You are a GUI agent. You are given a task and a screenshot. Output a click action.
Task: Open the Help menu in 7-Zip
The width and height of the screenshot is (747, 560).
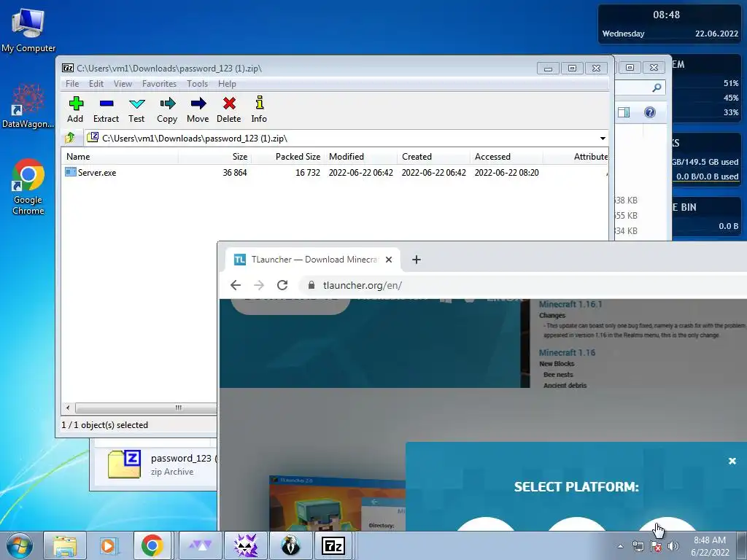pyautogui.click(x=228, y=84)
